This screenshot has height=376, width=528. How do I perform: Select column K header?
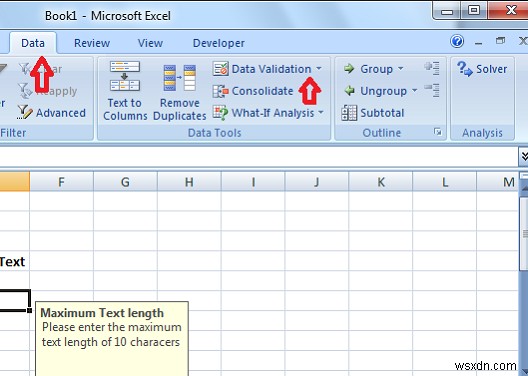(x=381, y=182)
